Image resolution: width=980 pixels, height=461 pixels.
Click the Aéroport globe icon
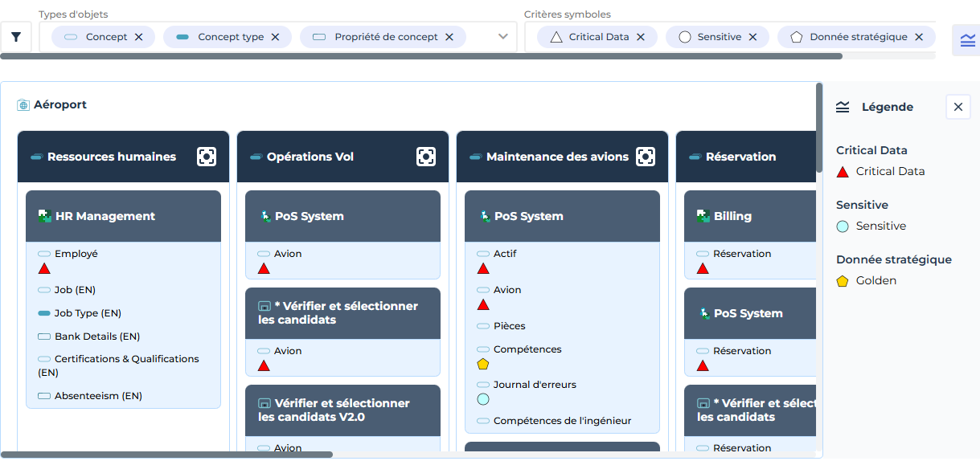pyautogui.click(x=23, y=105)
